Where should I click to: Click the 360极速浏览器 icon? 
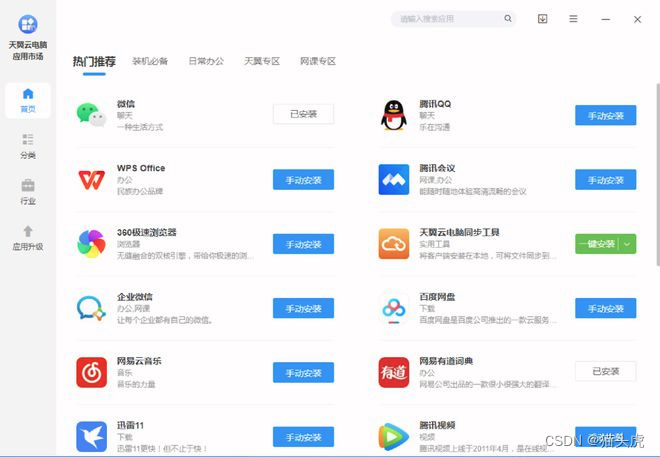click(91, 244)
